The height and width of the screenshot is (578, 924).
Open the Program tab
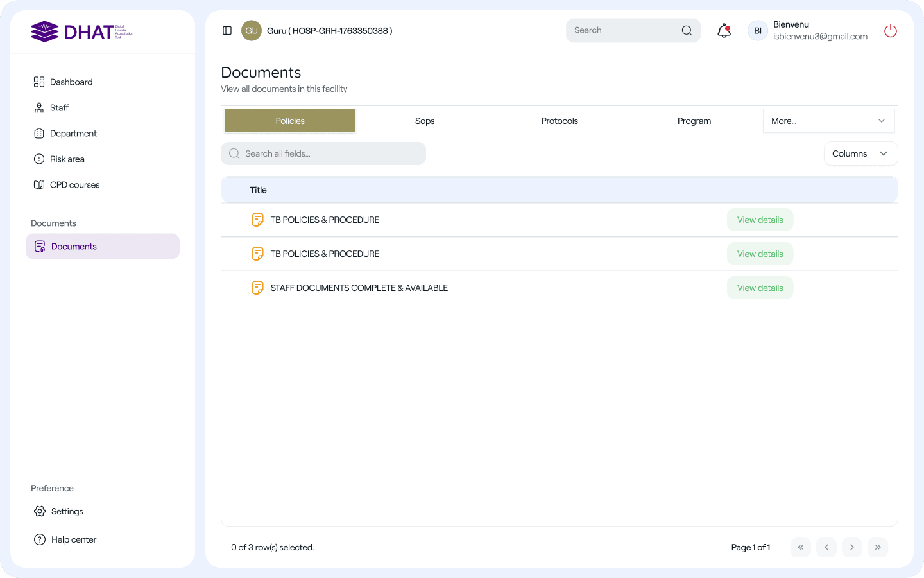[694, 121]
